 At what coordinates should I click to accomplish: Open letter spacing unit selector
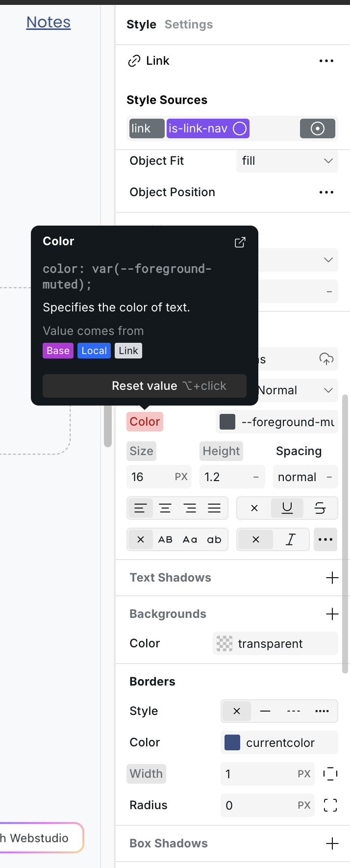pos(329,477)
